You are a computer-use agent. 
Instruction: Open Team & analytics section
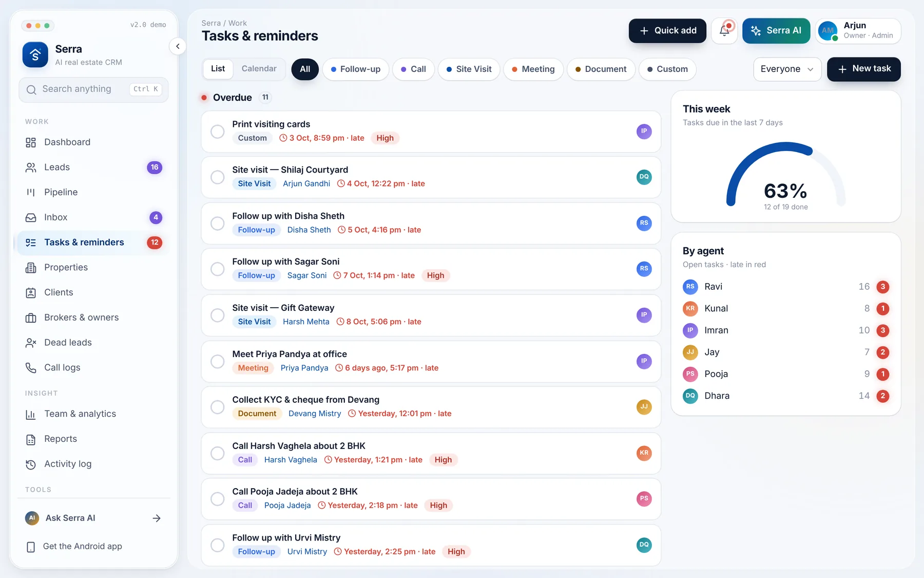93,414
